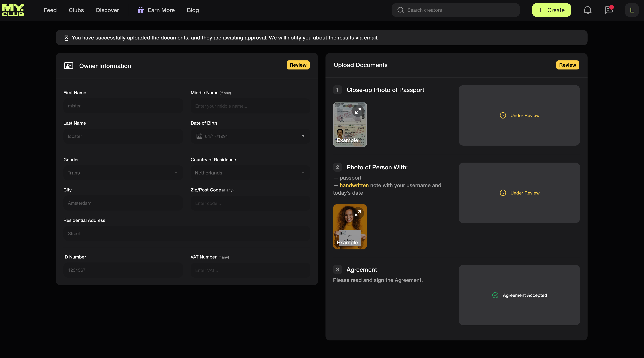Open the notifications bell icon
The image size is (644, 358).
pyautogui.click(x=588, y=10)
